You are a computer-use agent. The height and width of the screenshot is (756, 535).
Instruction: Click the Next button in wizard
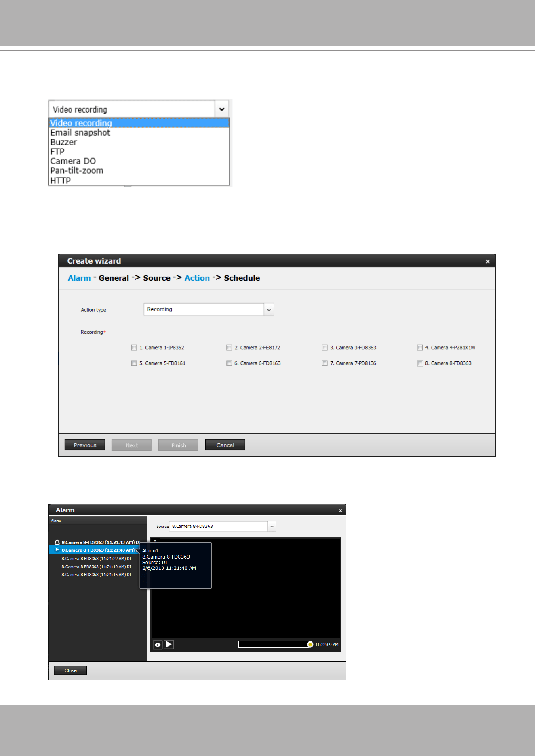pos(132,445)
